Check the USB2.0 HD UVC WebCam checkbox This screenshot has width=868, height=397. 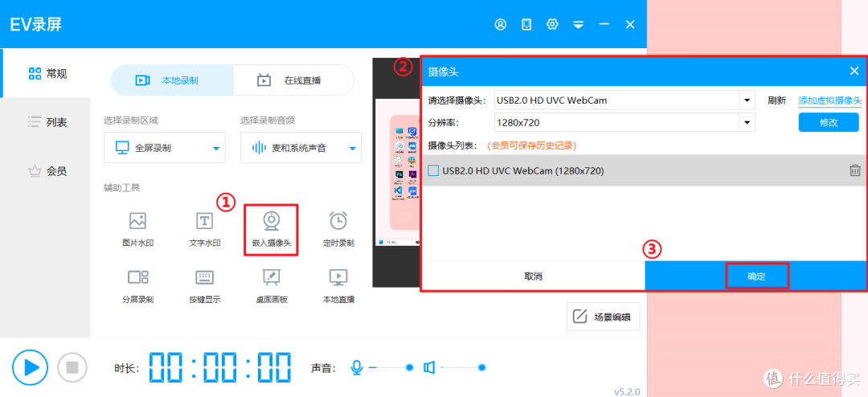pyautogui.click(x=433, y=170)
